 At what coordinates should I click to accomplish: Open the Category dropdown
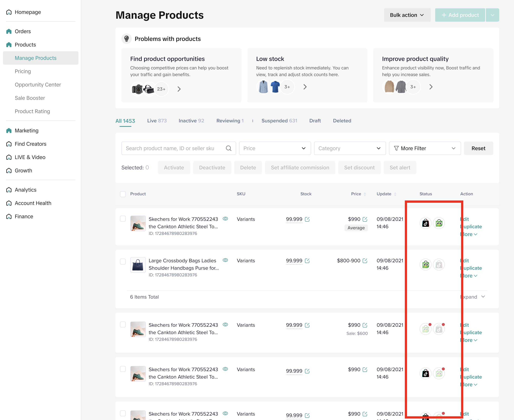350,148
